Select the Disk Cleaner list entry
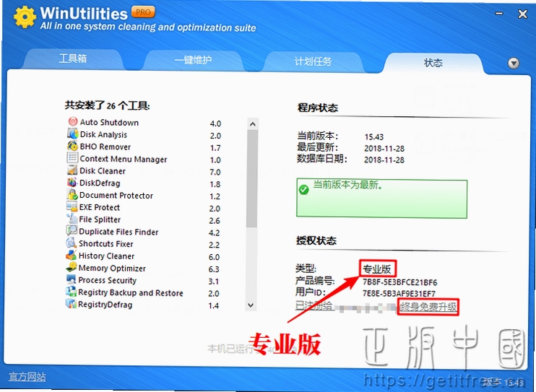This screenshot has height=392, width=536. point(144,171)
